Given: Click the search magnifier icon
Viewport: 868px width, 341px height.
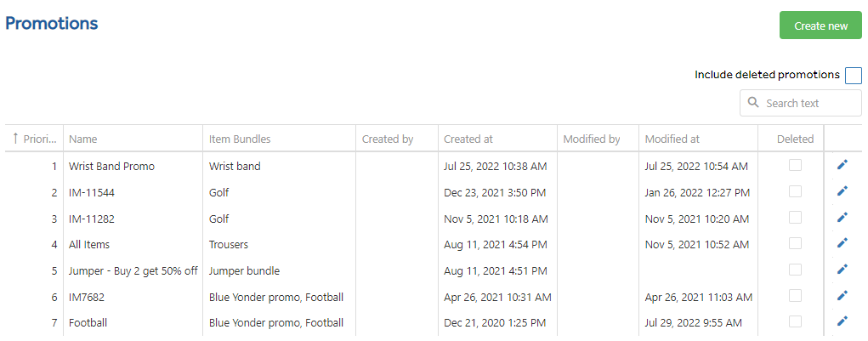Looking at the screenshot, I should (753, 102).
